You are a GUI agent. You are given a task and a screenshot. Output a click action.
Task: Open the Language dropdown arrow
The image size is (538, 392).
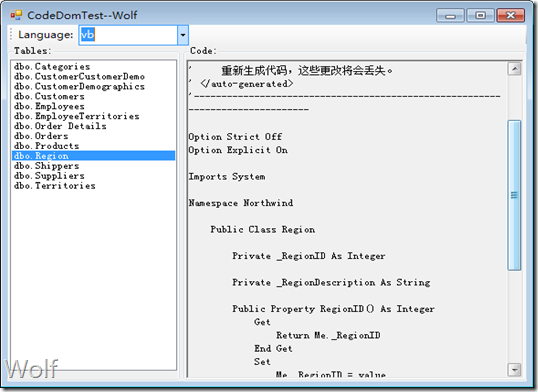(183, 35)
